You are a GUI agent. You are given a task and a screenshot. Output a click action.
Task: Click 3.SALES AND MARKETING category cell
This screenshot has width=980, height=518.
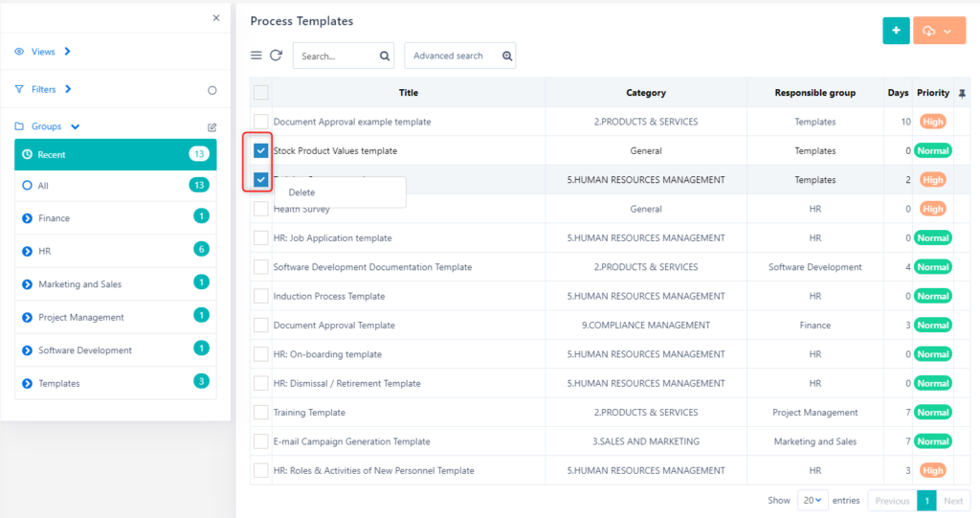646,441
